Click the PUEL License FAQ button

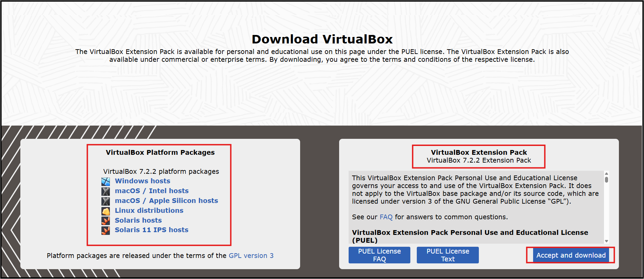pos(379,255)
